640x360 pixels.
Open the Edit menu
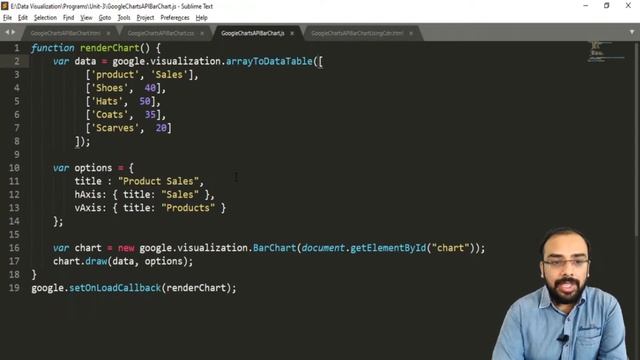[23, 18]
